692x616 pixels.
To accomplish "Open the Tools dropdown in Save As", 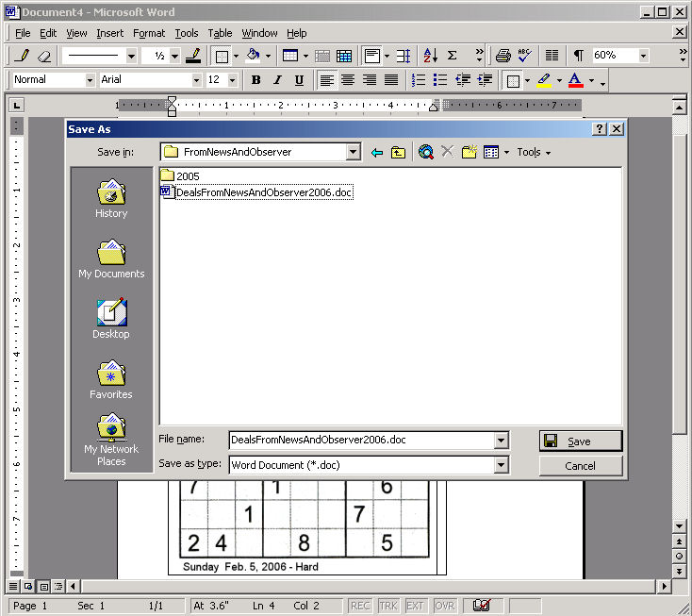I will [x=534, y=152].
